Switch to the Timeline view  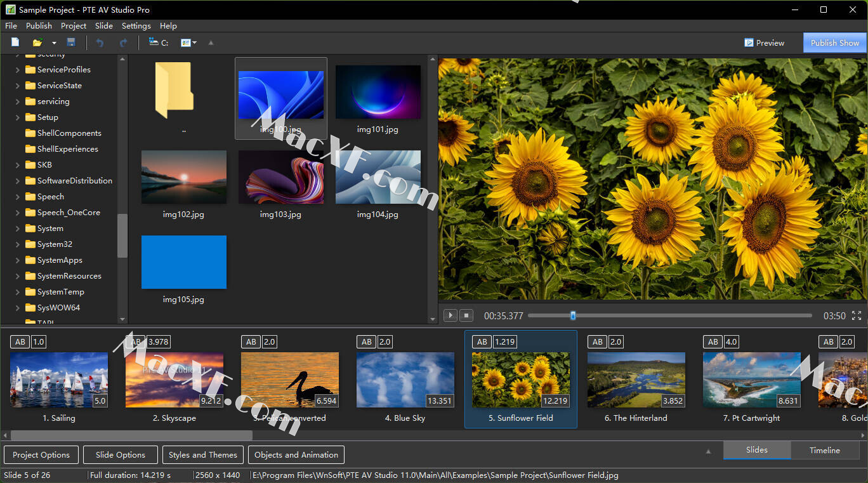(x=824, y=450)
